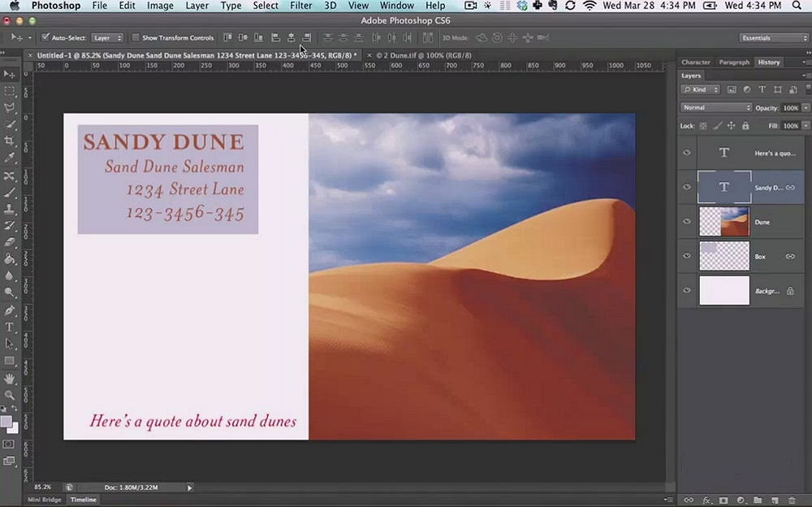Screen dimensions: 812x507
Task: Click Align Vertical Centers button
Action: pyautogui.click(x=242, y=37)
